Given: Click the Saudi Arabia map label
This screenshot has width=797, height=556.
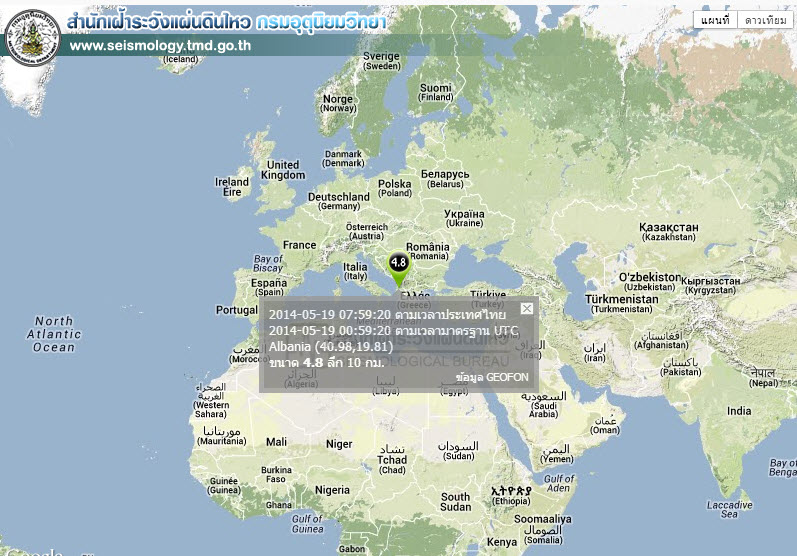Looking at the screenshot, I should tap(543, 405).
